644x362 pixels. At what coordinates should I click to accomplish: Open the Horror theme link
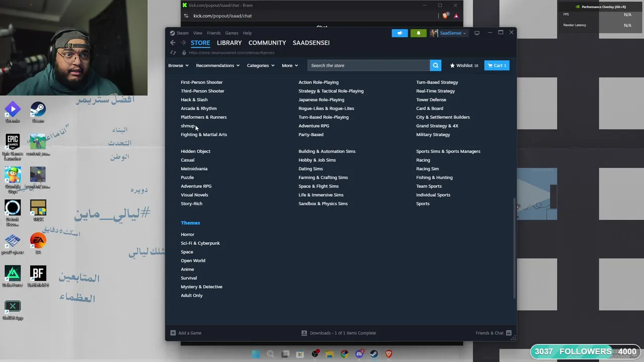click(x=187, y=234)
